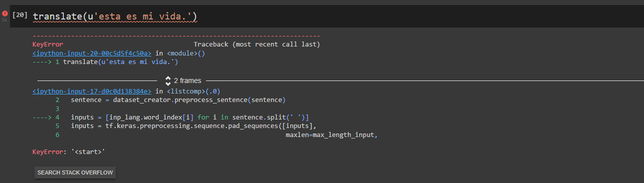The height and width of the screenshot is (183, 644).
Task: Click 'in <listcomp>(.0)' text
Action: (188, 91)
